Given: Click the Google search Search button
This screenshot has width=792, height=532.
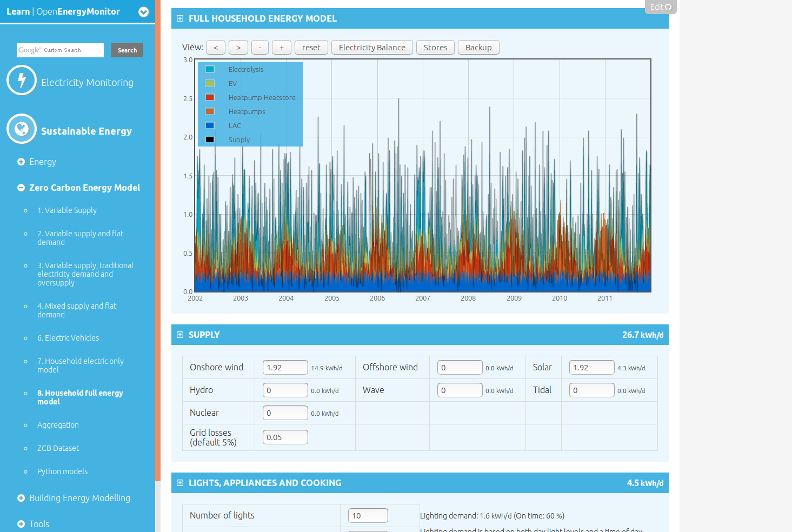Looking at the screenshot, I should (127, 50).
